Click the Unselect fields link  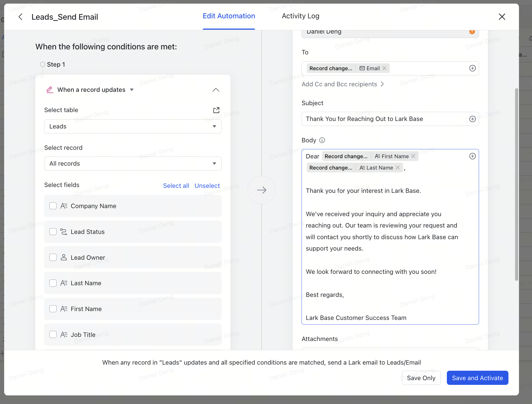[207, 186]
